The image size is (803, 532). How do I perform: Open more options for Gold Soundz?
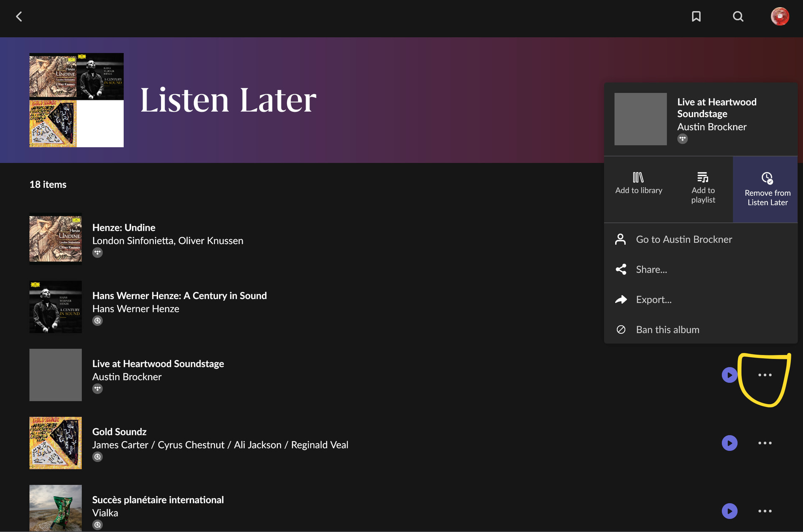pos(765,443)
